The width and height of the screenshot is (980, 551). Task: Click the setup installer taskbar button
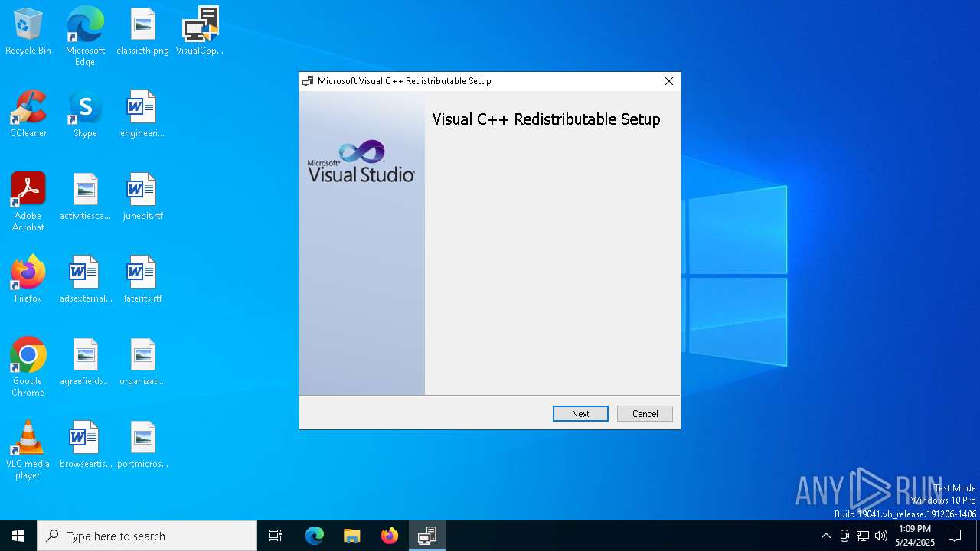426,536
